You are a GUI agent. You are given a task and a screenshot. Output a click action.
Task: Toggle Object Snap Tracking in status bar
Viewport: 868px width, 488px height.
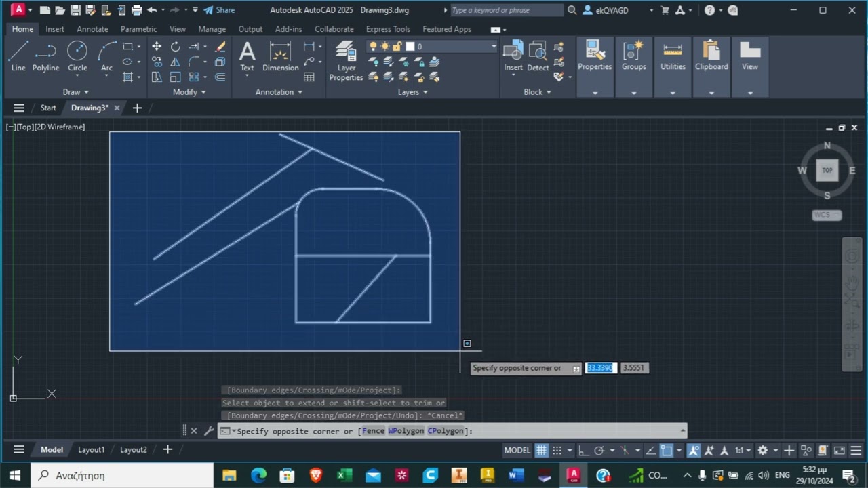point(651,450)
